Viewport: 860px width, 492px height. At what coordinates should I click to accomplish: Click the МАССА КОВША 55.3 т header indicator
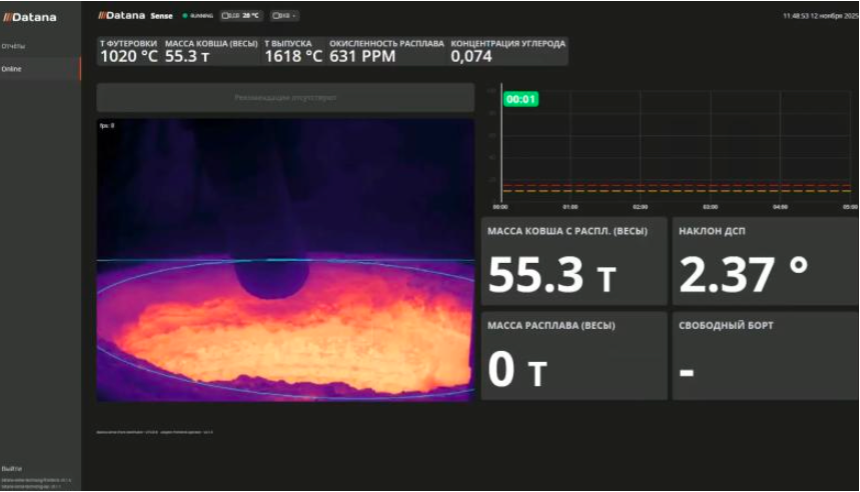(x=210, y=51)
